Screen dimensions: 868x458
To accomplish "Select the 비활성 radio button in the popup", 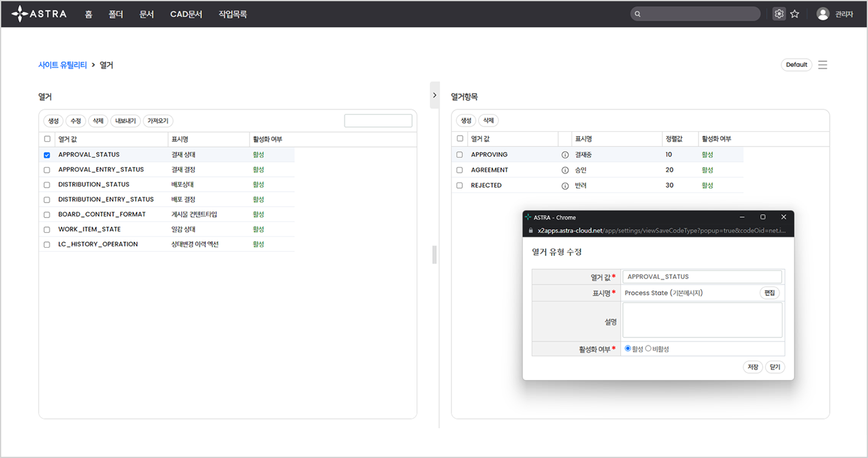I will pos(649,348).
